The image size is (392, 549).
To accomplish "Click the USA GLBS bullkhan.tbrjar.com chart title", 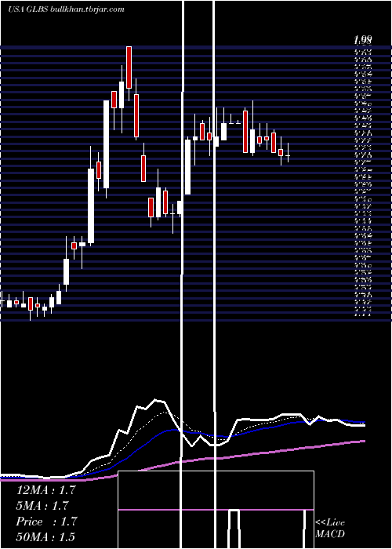I will coord(66,9).
